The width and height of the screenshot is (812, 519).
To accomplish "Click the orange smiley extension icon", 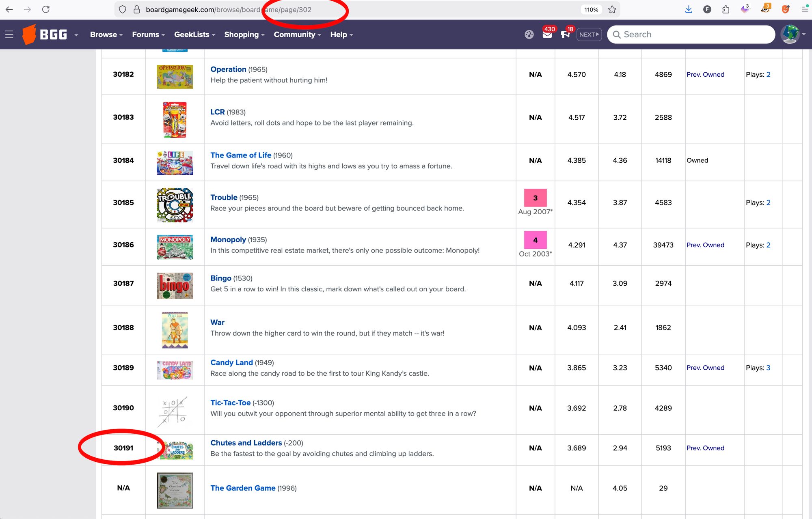I will (785, 9).
